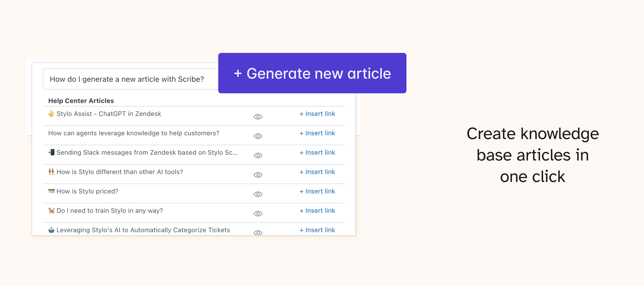Insert link for Stylo Assist ChatGPT article
The image size is (644, 286).
coord(317,114)
